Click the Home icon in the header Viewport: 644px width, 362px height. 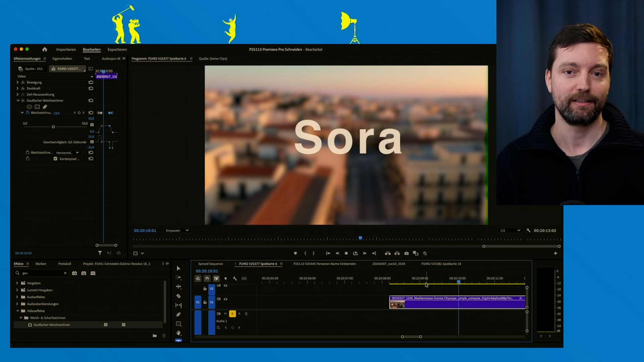45,49
